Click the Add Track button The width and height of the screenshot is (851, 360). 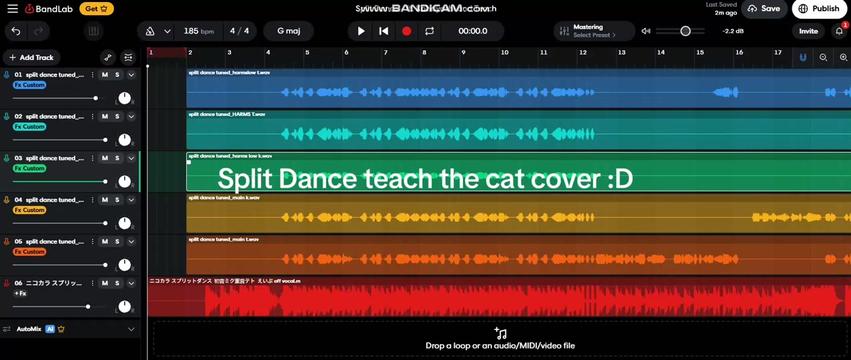point(31,57)
